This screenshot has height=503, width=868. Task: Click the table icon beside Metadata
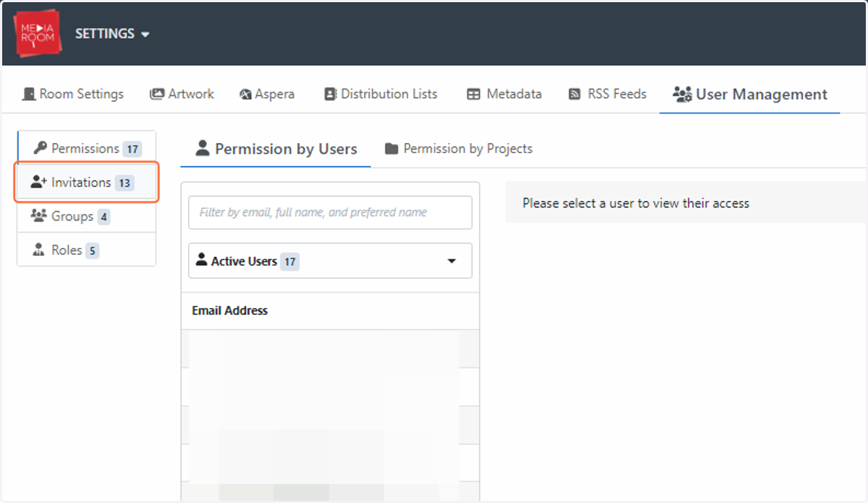pos(474,95)
